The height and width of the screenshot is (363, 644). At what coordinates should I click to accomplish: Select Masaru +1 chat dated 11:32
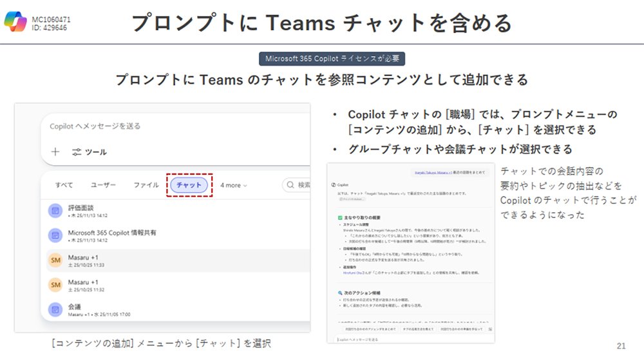tap(178, 285)
